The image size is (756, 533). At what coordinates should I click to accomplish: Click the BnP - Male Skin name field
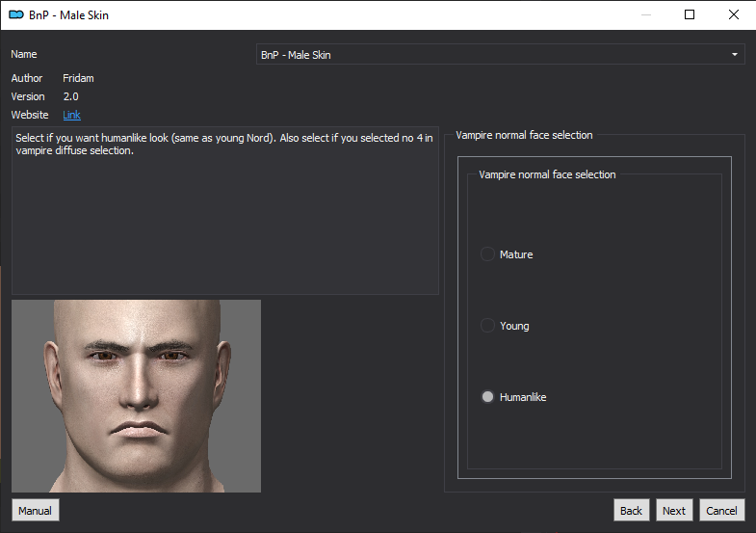click(x=501, y=55)
